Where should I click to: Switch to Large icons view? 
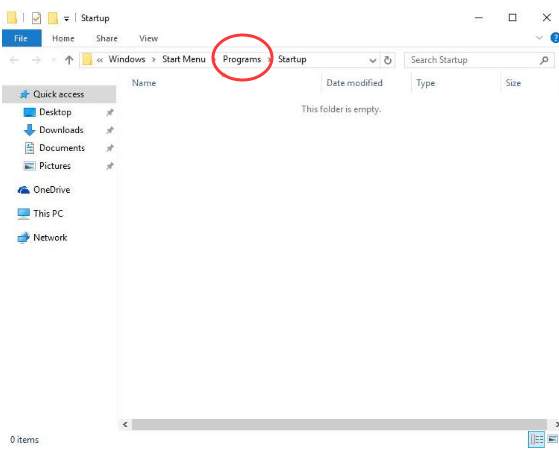[x=553, y=439]
